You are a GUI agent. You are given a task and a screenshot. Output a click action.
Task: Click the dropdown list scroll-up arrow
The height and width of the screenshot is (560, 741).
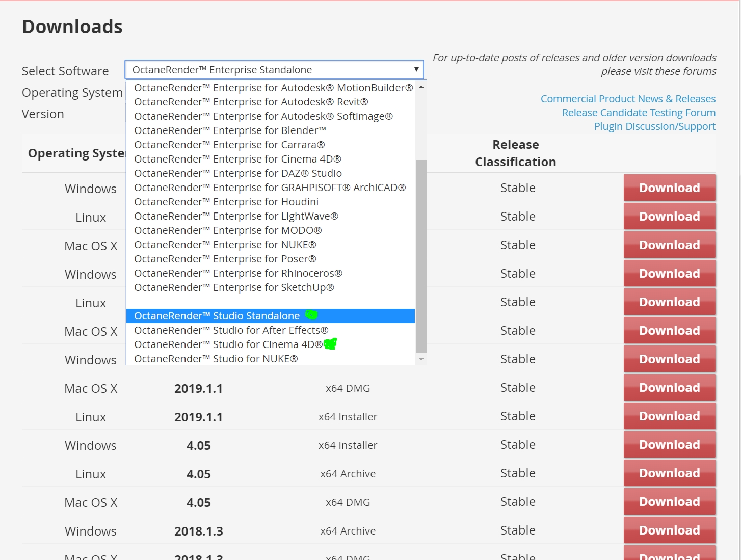[x=421, y=87]
